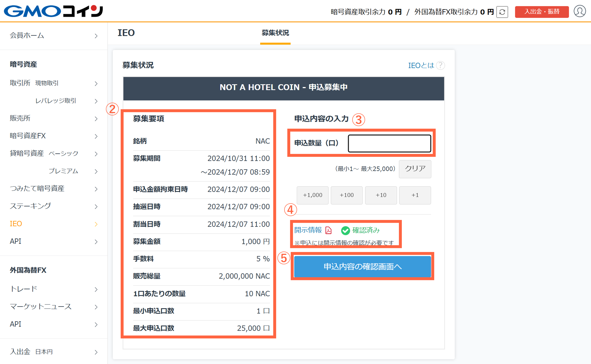The width and height of the screenshot is (591, 364).
Task: Click the IEOとは help question icon
Action: click(x=441, y=65)
